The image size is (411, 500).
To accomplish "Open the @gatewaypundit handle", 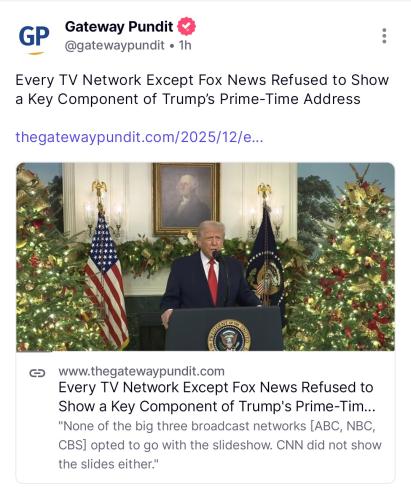I will 114,45.
